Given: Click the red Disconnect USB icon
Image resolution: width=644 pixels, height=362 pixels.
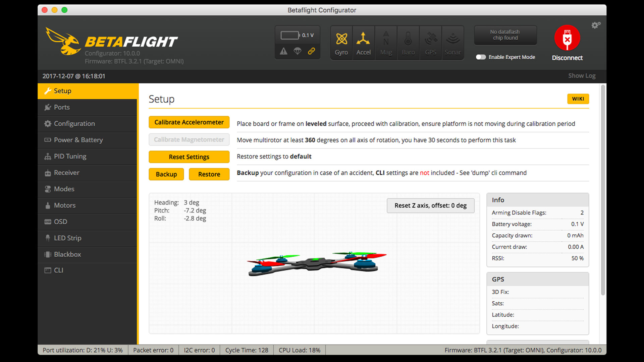Looking at the screenshot, I should 567,38.
